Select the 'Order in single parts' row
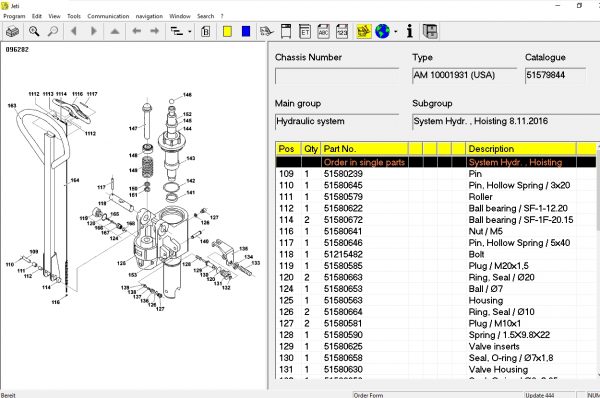 click(436, 162)
